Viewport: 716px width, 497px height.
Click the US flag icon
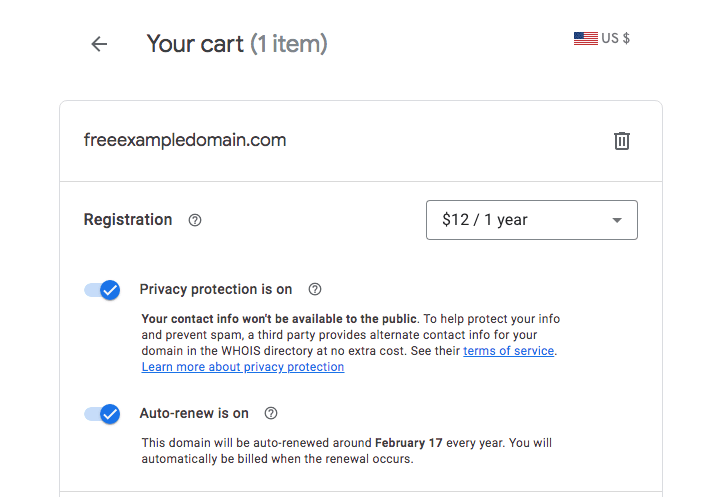585,38
